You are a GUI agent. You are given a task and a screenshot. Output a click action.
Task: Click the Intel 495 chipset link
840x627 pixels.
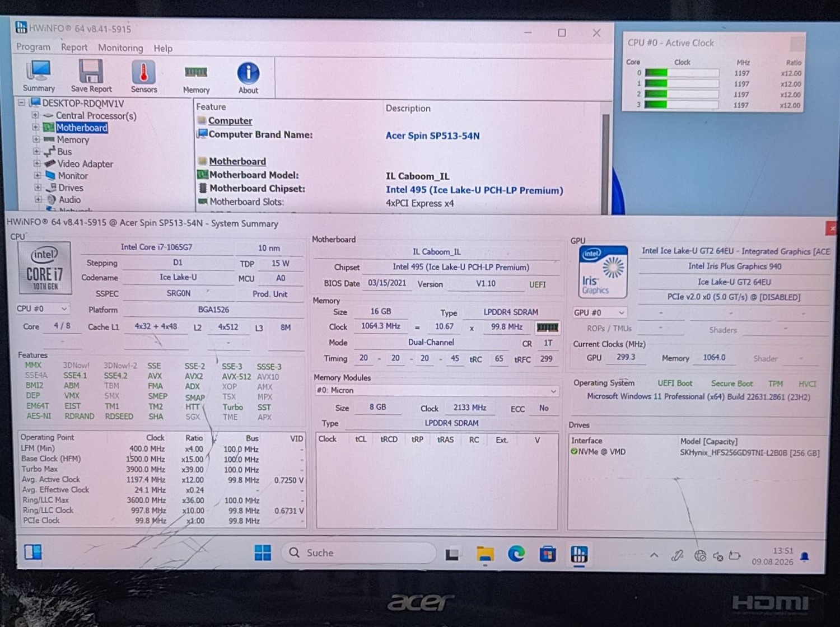474,190
